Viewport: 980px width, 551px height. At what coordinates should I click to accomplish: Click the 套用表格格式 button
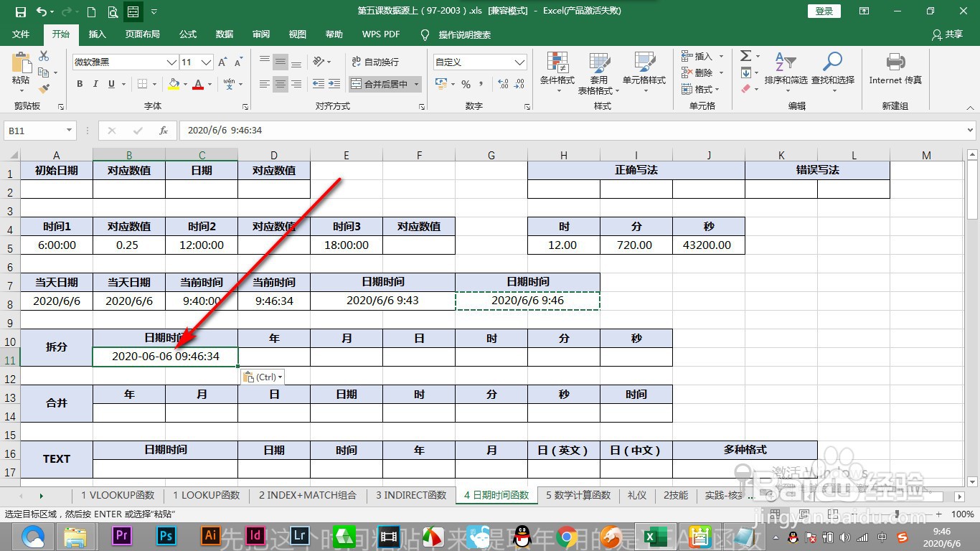coord(600,73)
